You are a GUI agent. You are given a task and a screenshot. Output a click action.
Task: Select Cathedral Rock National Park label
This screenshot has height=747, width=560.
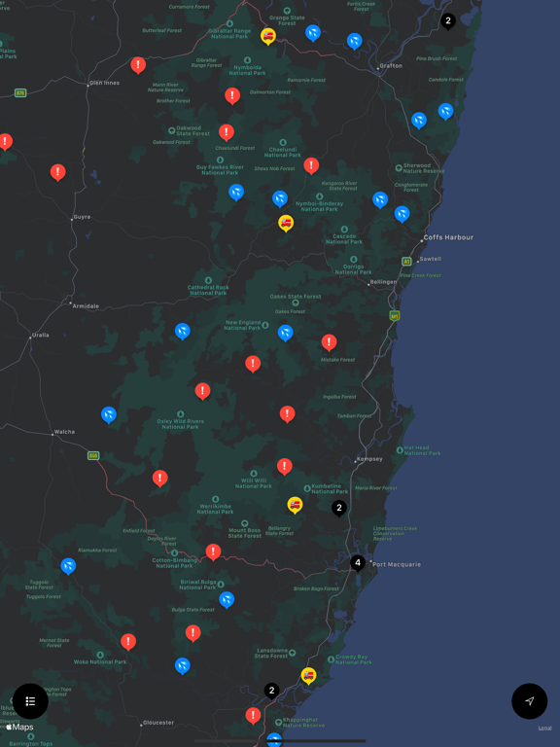click(x=208, y=290)
